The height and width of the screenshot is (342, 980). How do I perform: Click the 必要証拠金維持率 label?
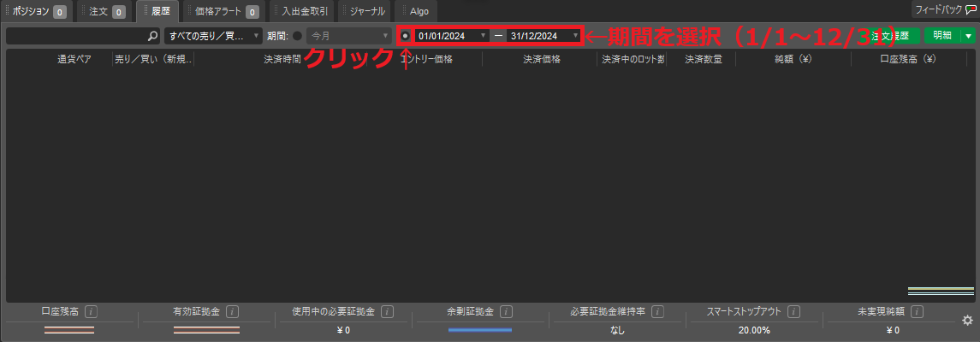pyautogui.click(x=608, y=311)
